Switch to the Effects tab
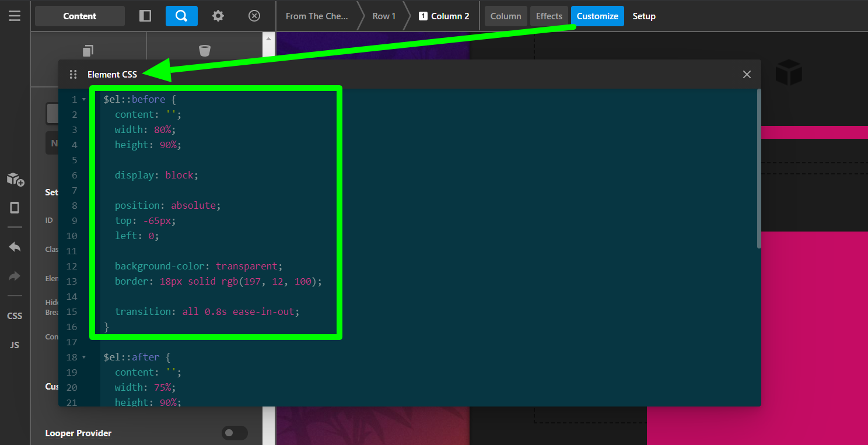 (549, 16)
